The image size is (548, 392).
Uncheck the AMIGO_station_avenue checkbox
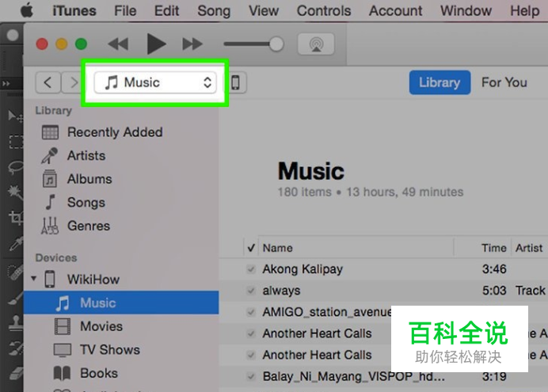[250, 312]
